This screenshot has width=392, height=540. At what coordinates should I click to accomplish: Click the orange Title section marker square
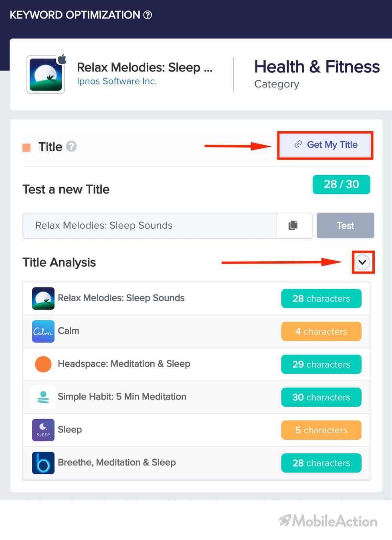pos(26,147)
